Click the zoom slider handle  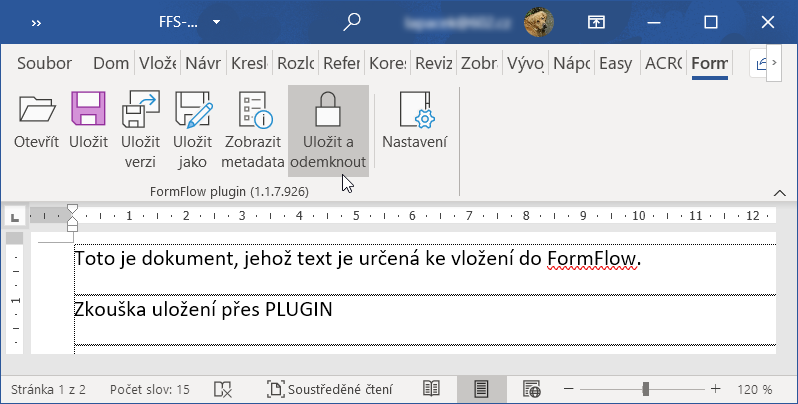[x=647, y=388]
